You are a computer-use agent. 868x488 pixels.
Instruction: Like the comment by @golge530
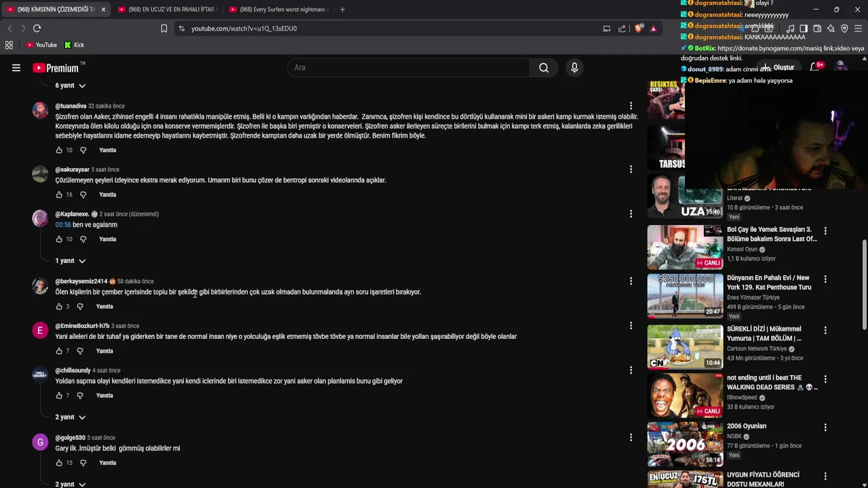tap(59, 463)
